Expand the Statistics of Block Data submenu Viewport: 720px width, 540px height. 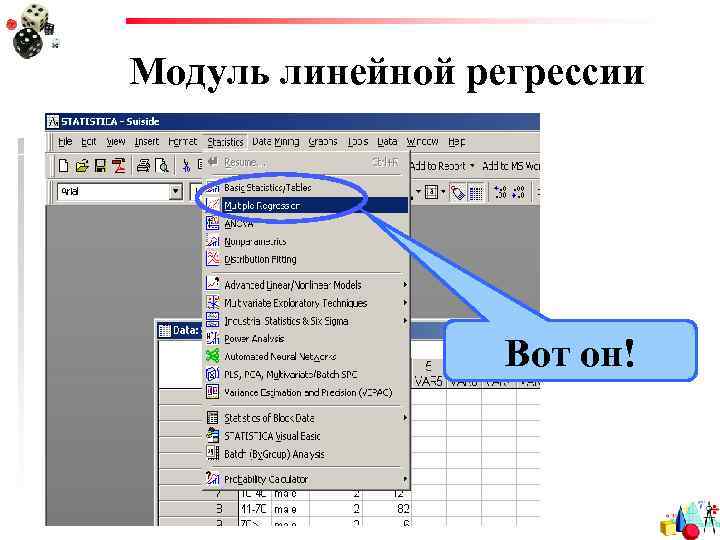click(x=306, y=418)
